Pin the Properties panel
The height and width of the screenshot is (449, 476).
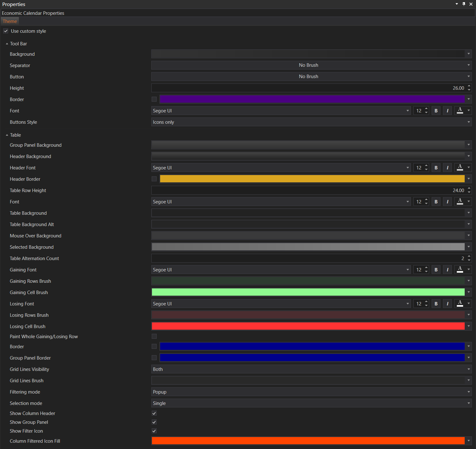(x=464, y=4)
